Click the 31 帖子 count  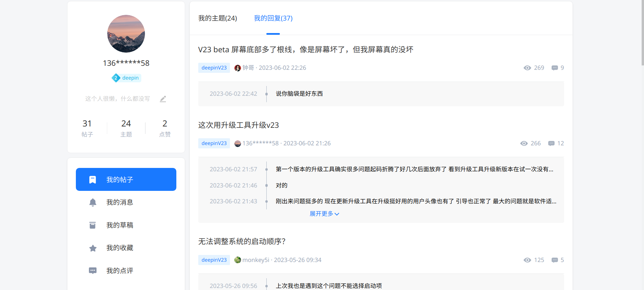[x=87, y=128]
